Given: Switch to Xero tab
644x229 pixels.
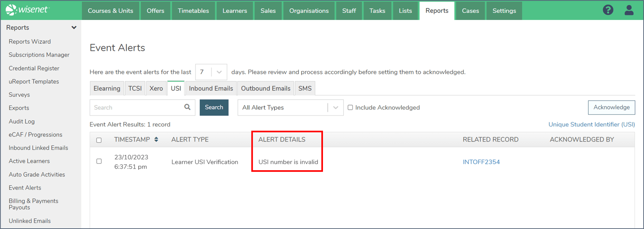Looking at the screenshot, I should [x=156, y=88].
